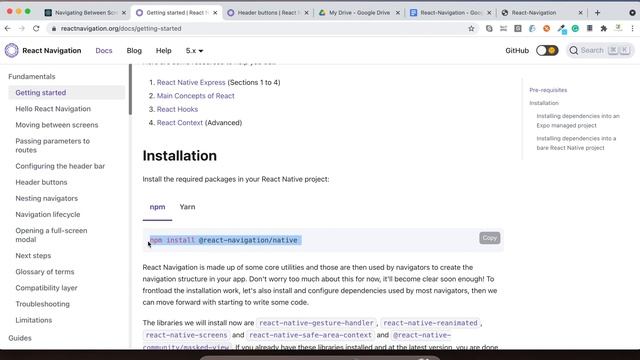
Task: Switch to last React-Navigation tab
Action: tap(542, 13)
